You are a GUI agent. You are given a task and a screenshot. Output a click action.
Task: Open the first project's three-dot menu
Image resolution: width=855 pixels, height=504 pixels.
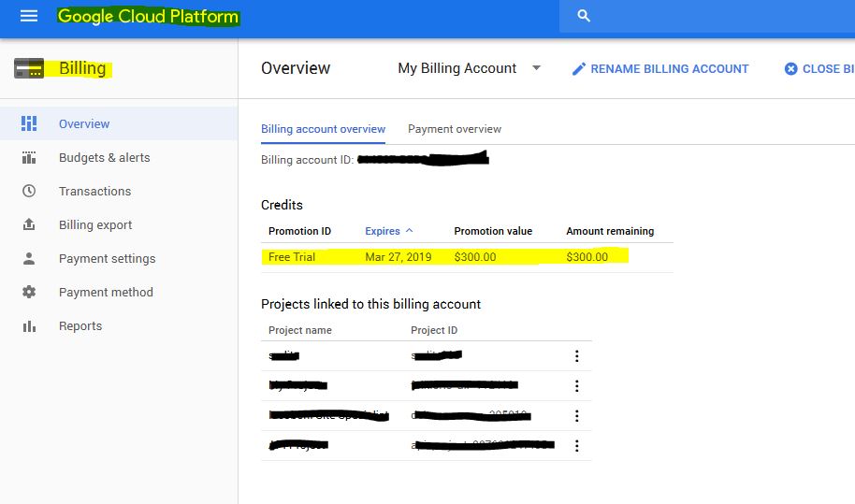pyautogui.click(x=576, y=356)
